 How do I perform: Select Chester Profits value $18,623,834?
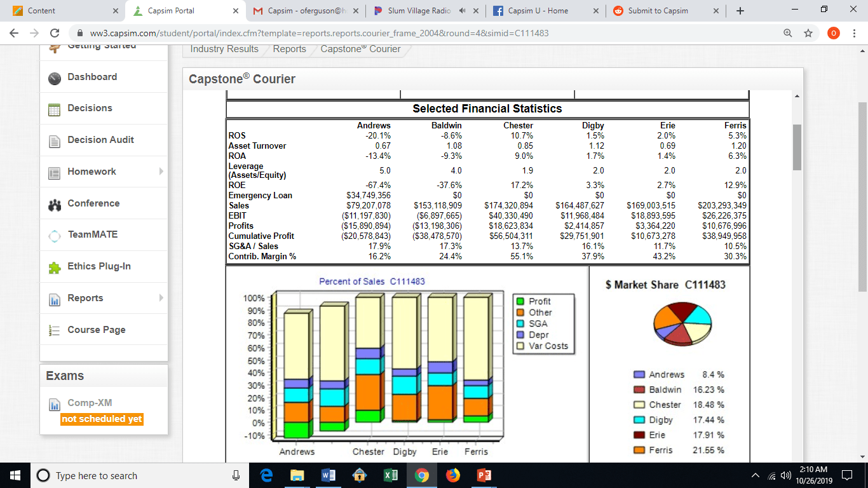tap(510, 226)
